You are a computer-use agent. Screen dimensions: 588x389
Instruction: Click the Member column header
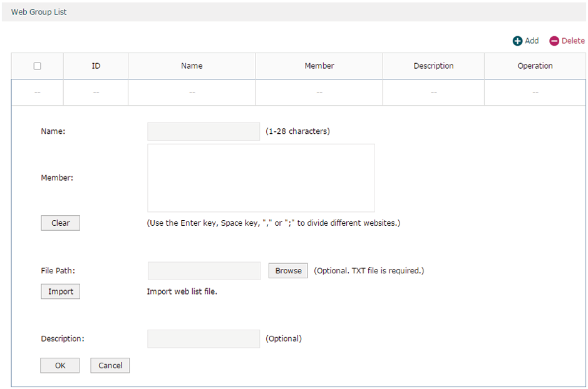click(319, 66)
